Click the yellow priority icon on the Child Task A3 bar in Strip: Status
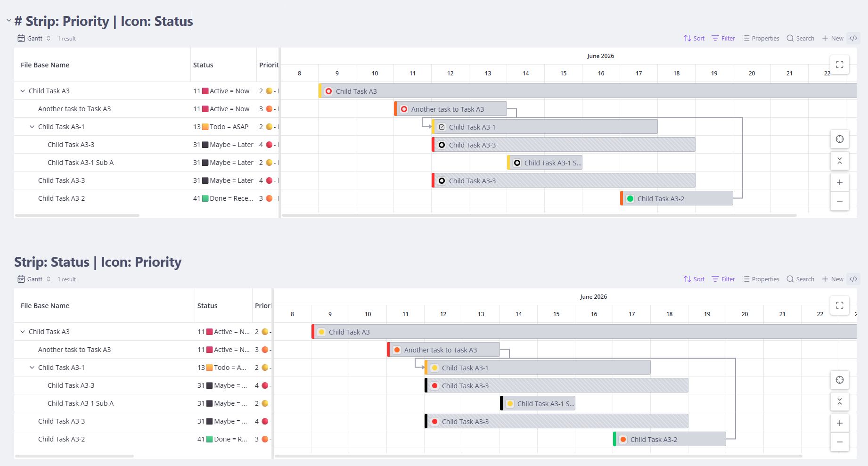The image size is (868, 466). [321, 332]
